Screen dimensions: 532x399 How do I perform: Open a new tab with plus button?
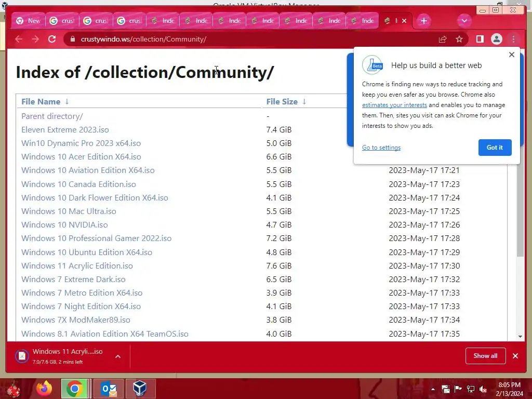423,21
